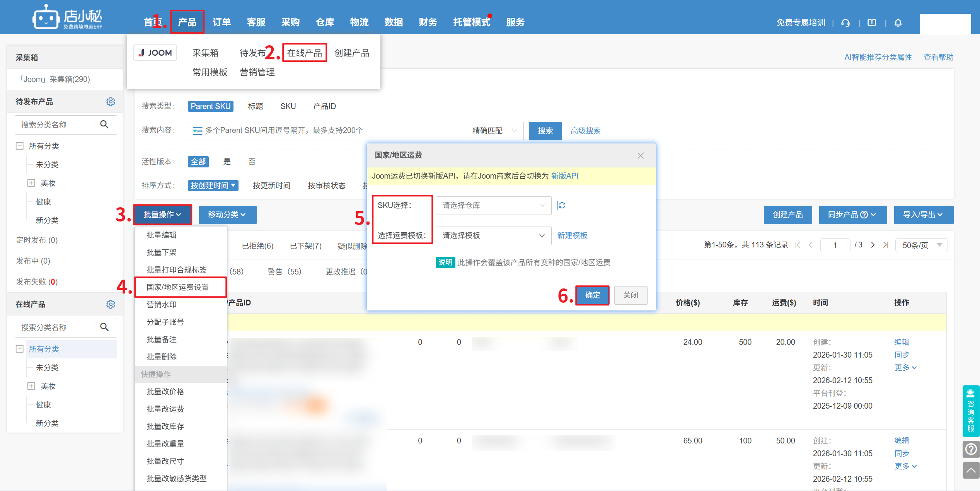Sort results by 按更新时间

(x=271, y=186)
